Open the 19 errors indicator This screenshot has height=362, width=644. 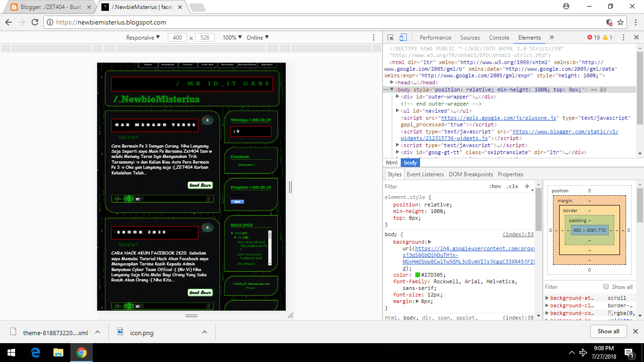pos(594,38)
